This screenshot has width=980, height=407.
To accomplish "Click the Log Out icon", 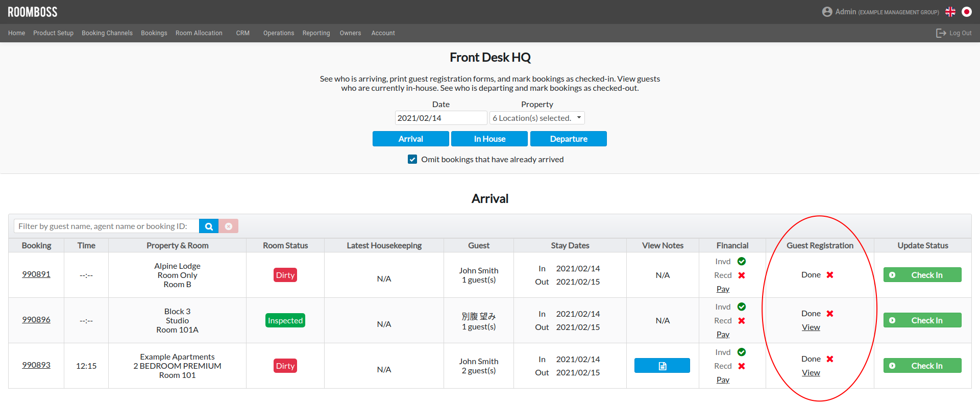I will 941,33.
